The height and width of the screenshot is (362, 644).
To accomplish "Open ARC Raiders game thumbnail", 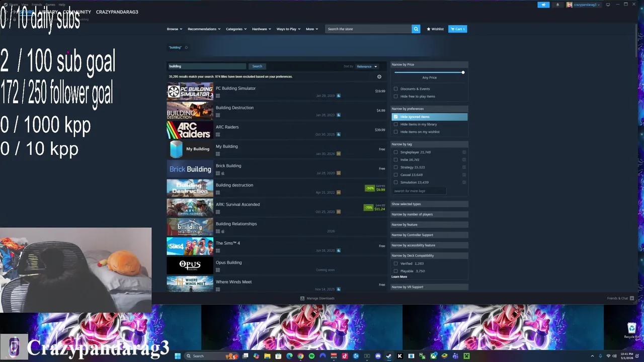I will click(190, 130).
